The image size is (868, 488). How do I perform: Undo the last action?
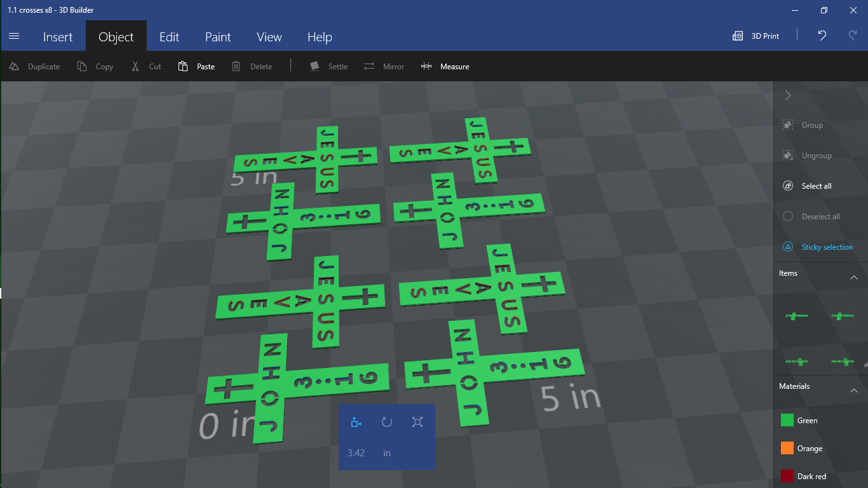[x=822, y=36]
